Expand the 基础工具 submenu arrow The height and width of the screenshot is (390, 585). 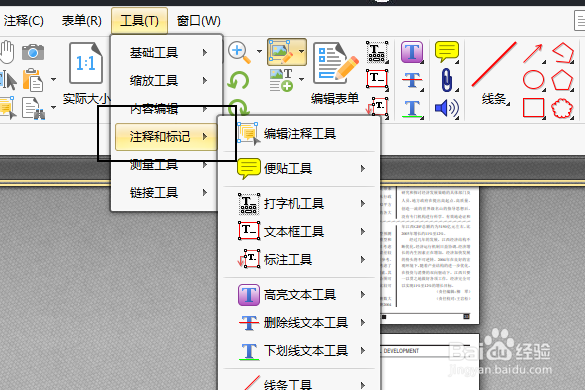point(205,53)
